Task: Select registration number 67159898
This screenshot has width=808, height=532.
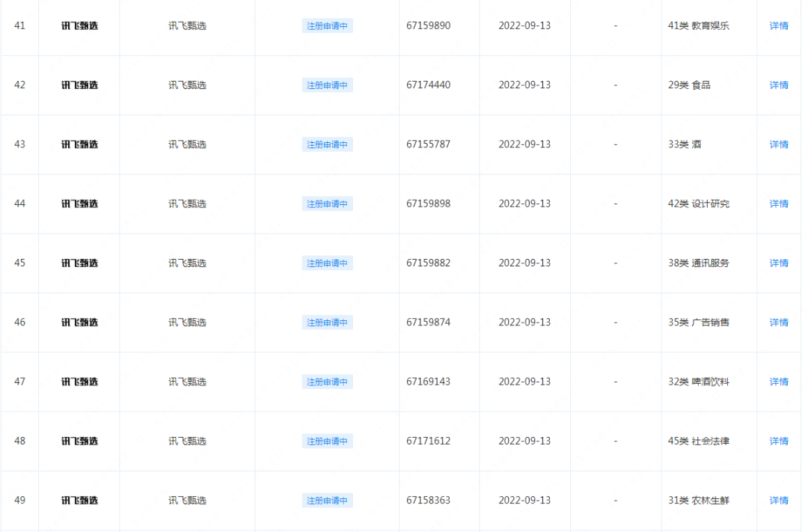Action: (428, 204)
